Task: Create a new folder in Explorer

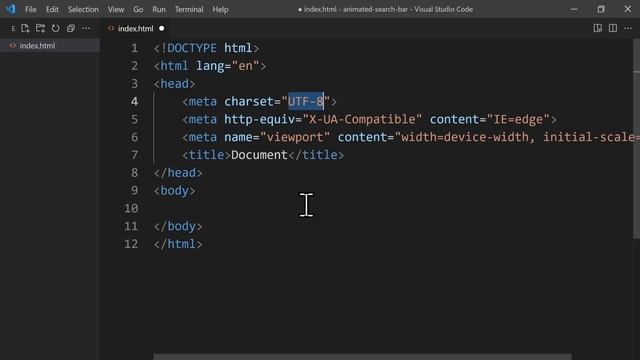Action: [40, 28]
